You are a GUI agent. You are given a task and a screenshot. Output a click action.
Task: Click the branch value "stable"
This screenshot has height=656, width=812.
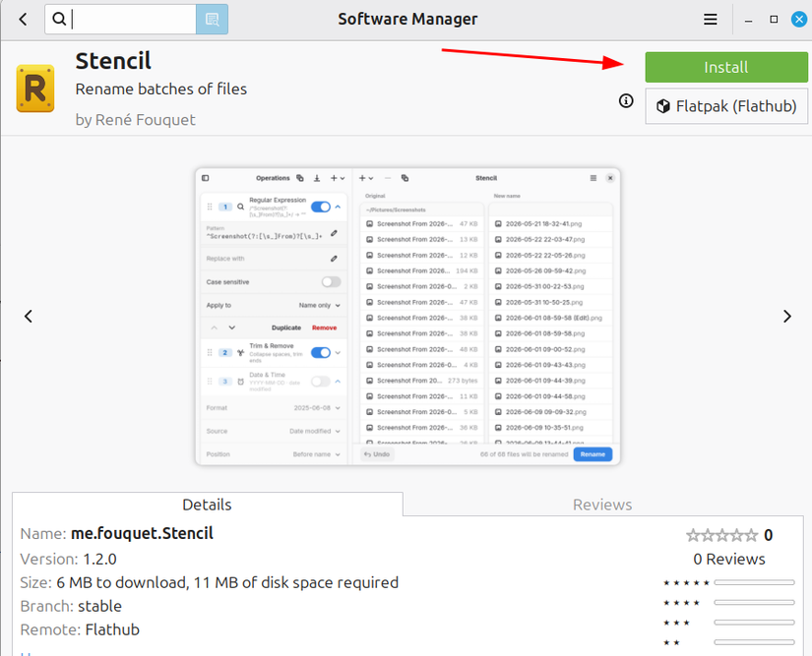[100, 606]
